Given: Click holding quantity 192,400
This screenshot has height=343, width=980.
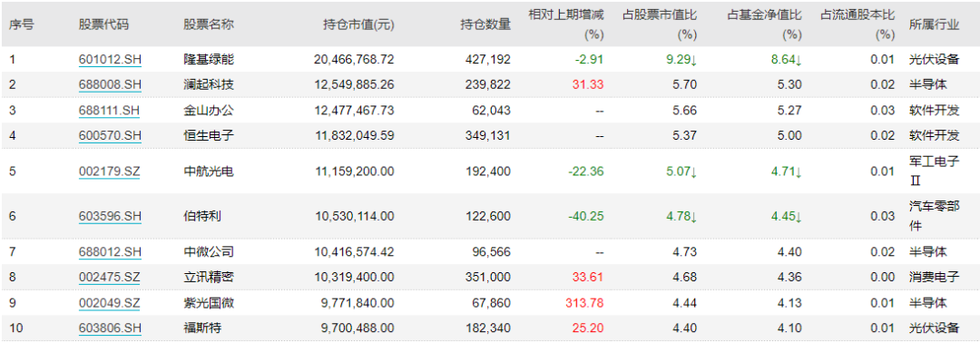Looking at the screenshot, I should (489, 171).
